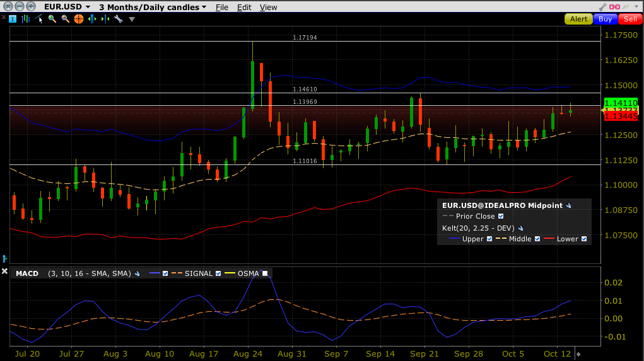This screenshot has height=361, width=644.
Task: Click the Oct 12 date label
Action: 557,354
